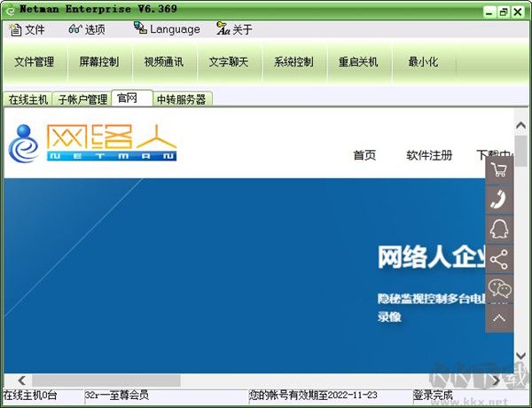Click the vertical scrollbar thumb

point(520,151)
